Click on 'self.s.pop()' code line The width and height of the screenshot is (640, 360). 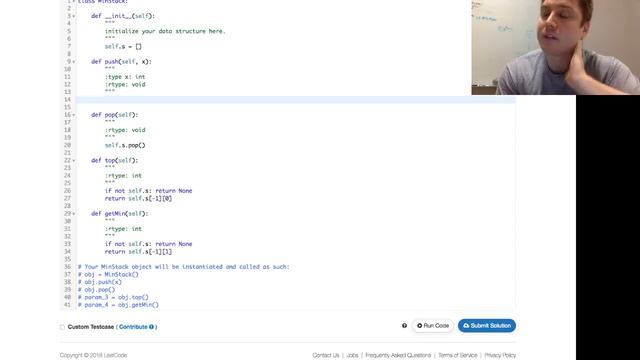(x=125, y=145)
